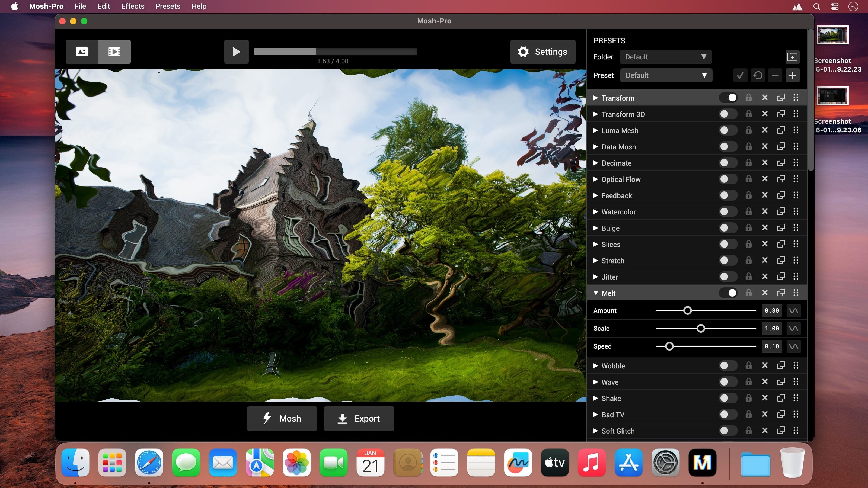This screenshot has width=868, height=488.
Task: Open the Presets menu in menu bar
Action: click(x=168, y=7)
